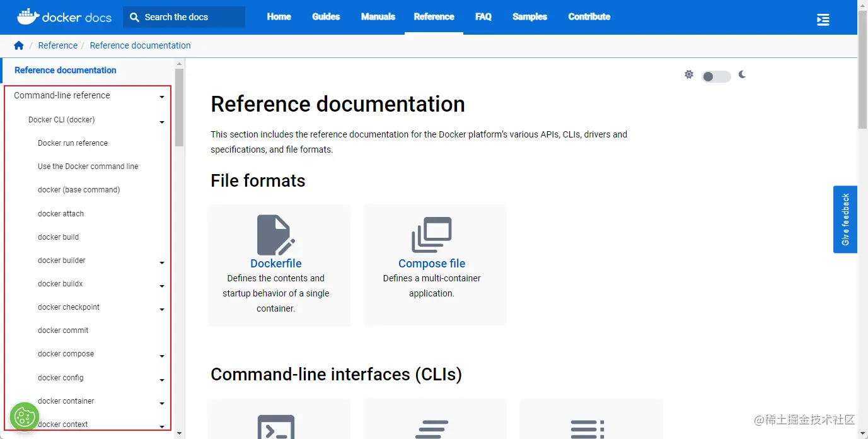Click the Dockerfile document icon
Screen dimensions: 868x439
276,235
